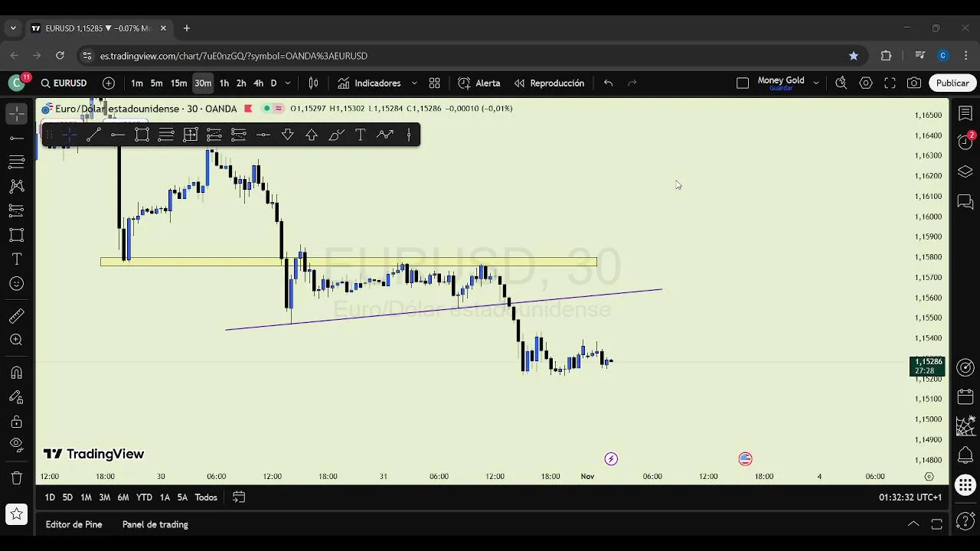This screenshot has height=551, width=980.
Task: Open the layout setup square icon
Action: tap(742, 83)
